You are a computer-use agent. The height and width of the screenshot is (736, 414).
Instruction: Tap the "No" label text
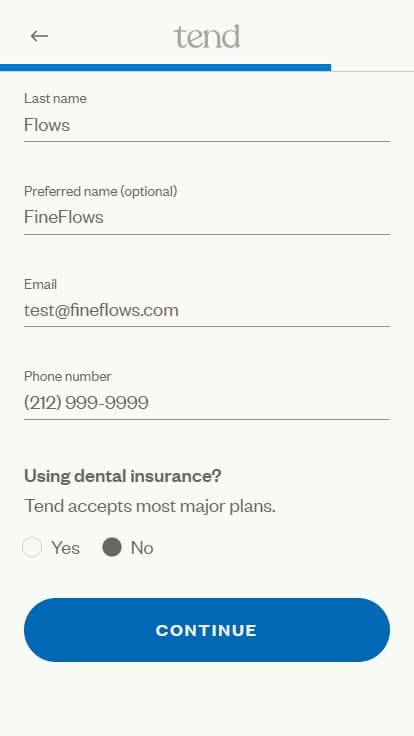click(142, 548)
